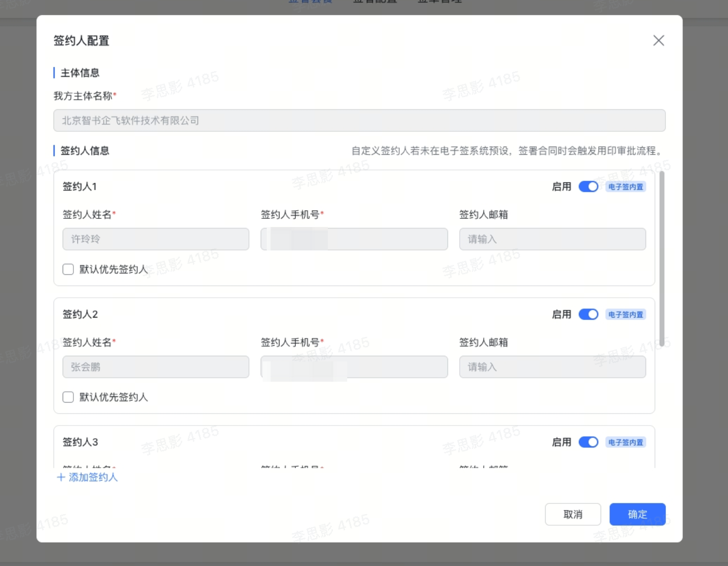The width and height of the screenshot is (728, 566).
Task: Click the 签约人1 card title
Action: click(80, 187)
